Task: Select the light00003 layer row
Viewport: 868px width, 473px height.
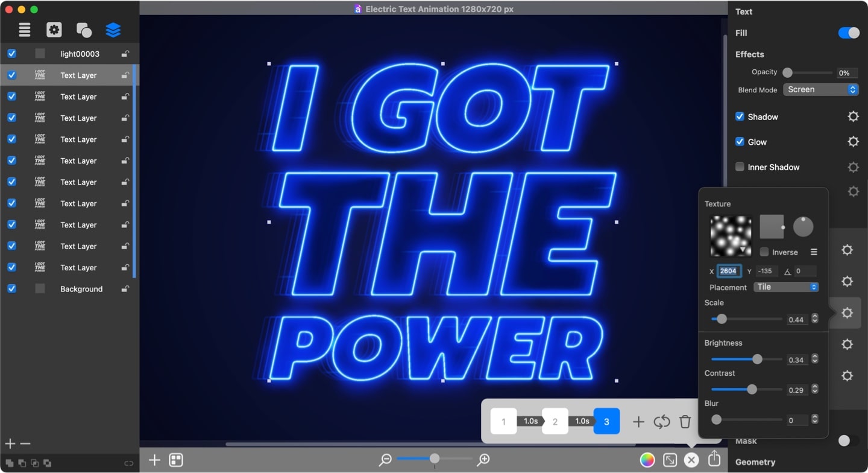Action: [69, 54]
